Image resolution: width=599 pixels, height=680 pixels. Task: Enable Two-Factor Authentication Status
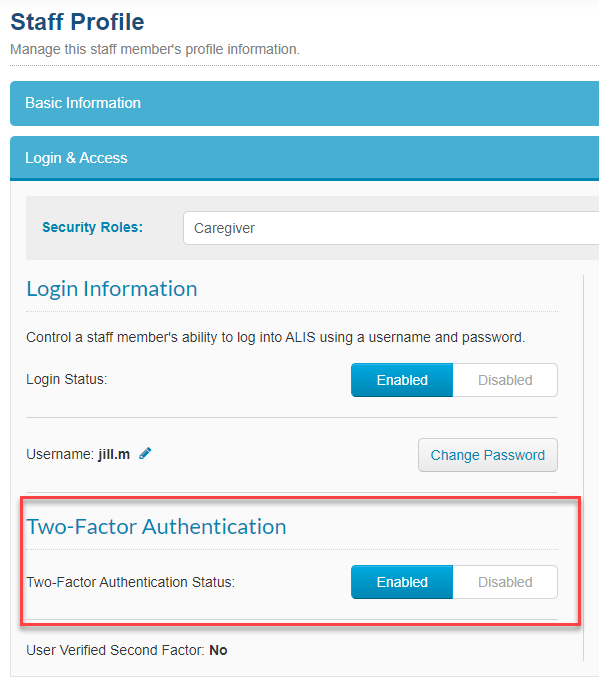tap(402, 582)
